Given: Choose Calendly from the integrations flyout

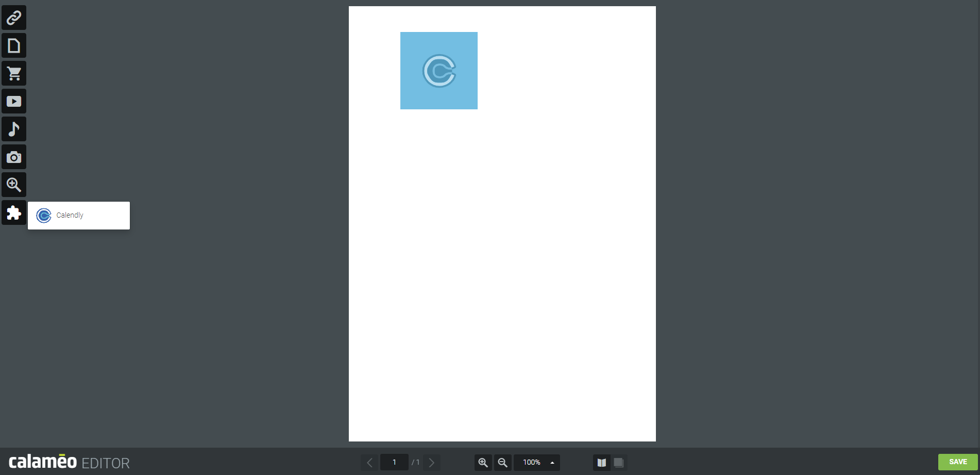Looking at the screenshot, I should [x=79, y=216].
